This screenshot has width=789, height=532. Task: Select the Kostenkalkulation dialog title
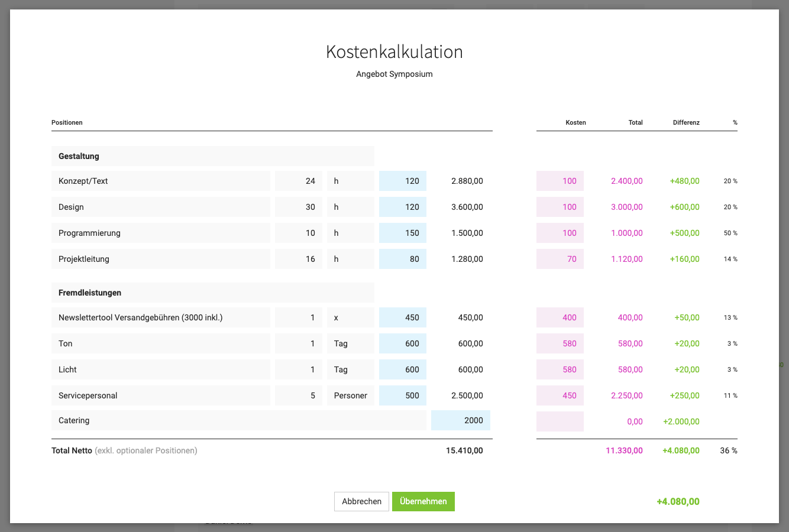click(394, 52)
